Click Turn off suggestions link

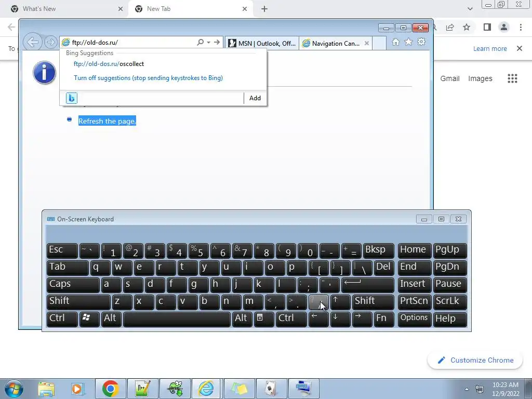point(148,78)
